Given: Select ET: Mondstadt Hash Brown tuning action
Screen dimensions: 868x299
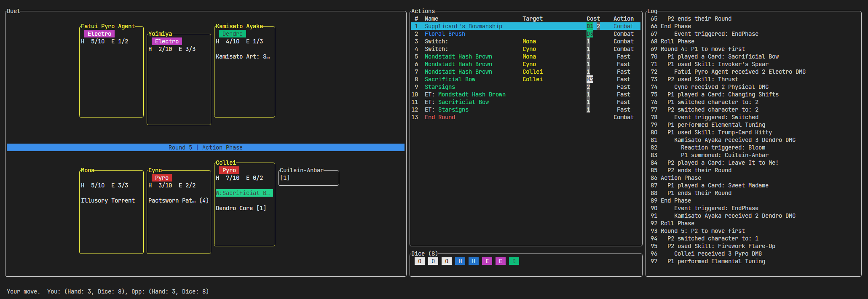Looking at the screenshot, I should [x=526, y=94].
